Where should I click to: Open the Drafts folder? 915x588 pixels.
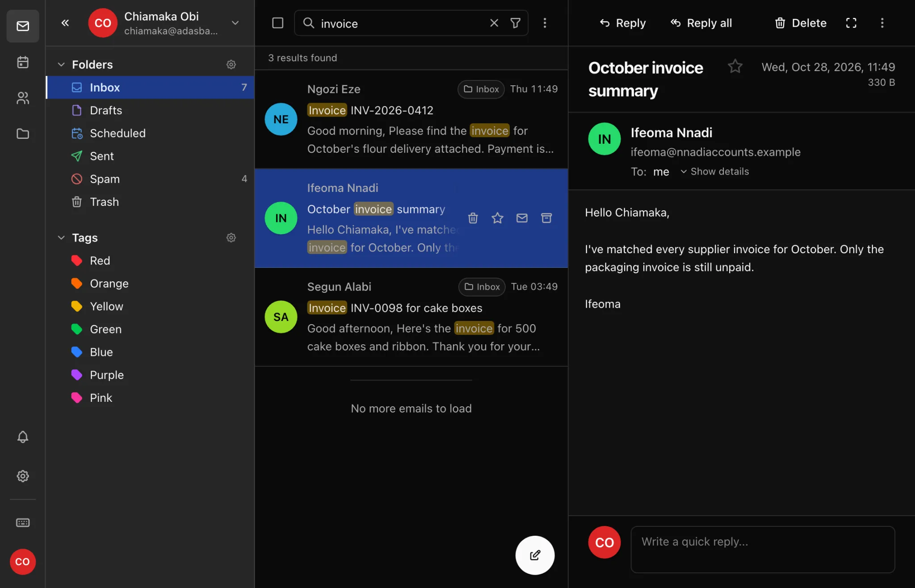(151, 110)
